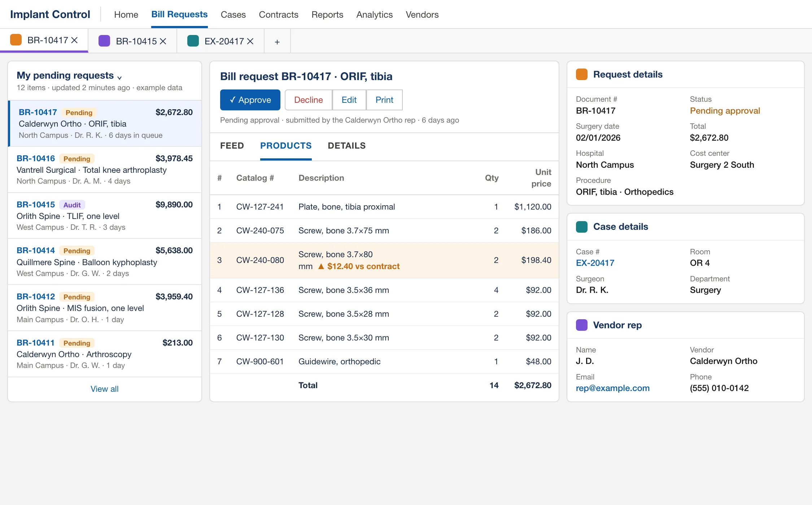Select Guidewire row CW-900-601
Viewport: 812px width, 505px height.
point(384,361)
